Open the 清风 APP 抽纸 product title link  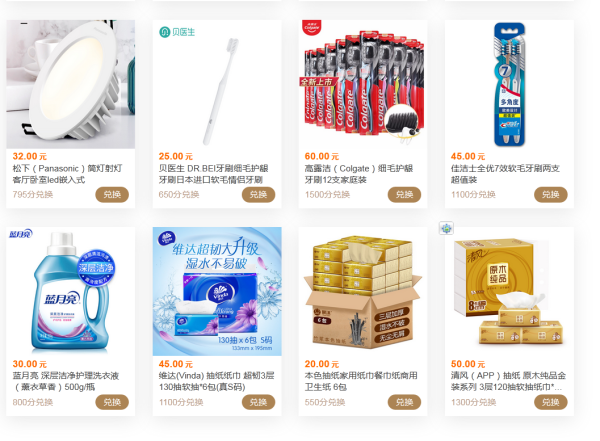(508, 381)
